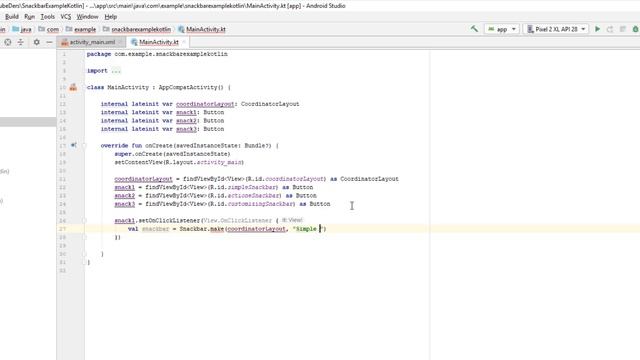
Task: Open the Pixel 2 XL API 28 device dropdown
Action: pyautogui.click(x=556, y=29)
